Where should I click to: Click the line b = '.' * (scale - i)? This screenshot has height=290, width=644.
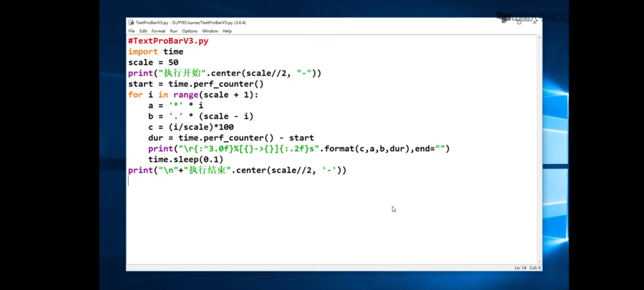[x=201, y=116]
